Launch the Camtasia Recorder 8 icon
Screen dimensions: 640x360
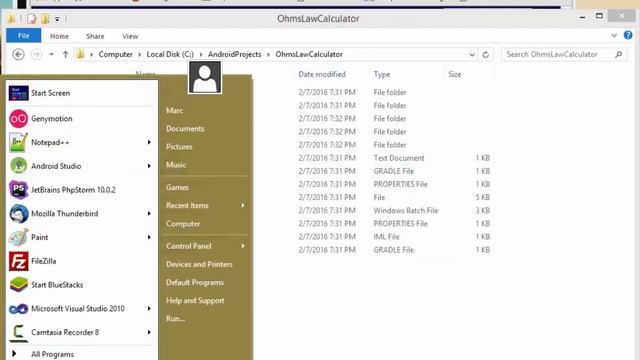tap(18, 332)
